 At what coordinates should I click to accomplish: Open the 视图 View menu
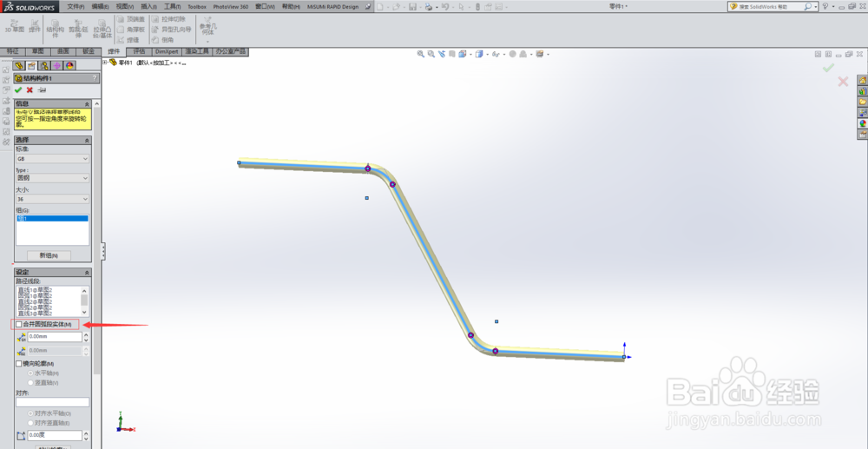pyautogui.click(x=125, y=7)
